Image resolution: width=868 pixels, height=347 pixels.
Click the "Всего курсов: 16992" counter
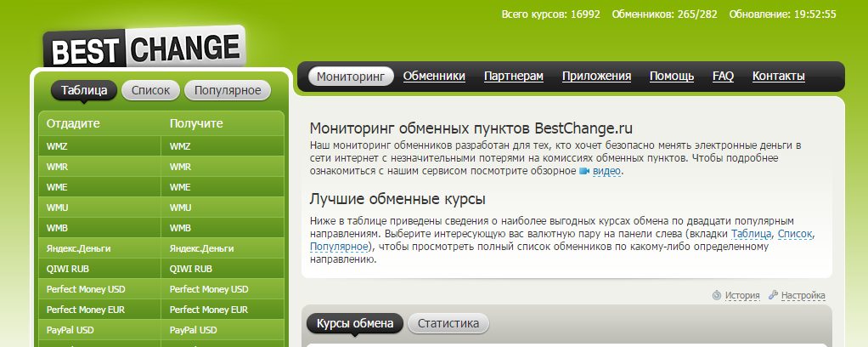pyautogui.click(x=551, y=14)
